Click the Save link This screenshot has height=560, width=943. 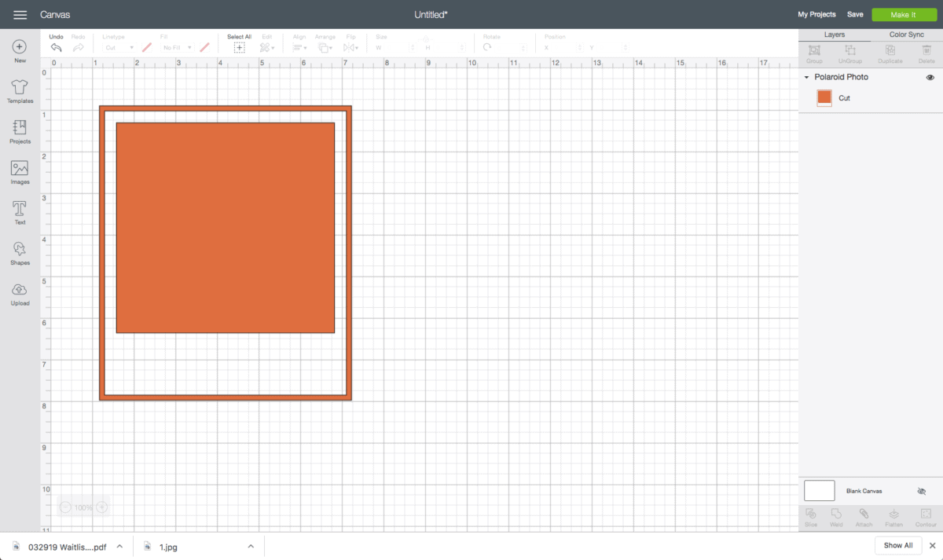pos(855,15)
